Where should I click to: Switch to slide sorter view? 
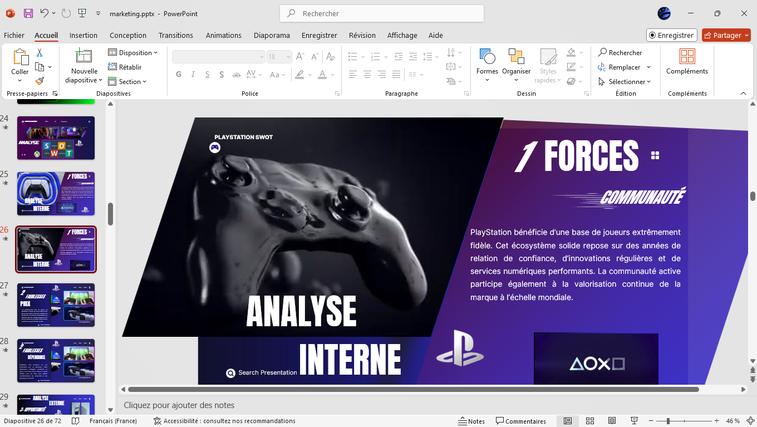589,421
